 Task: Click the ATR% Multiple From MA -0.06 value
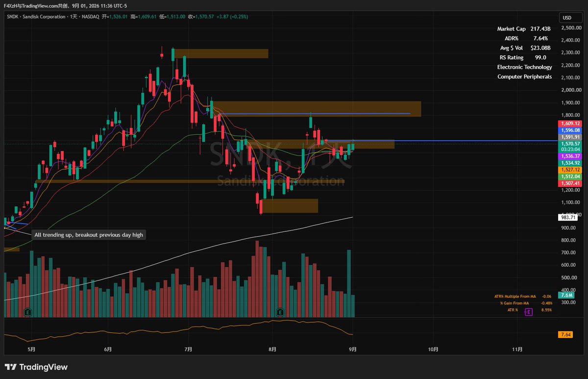547,296
